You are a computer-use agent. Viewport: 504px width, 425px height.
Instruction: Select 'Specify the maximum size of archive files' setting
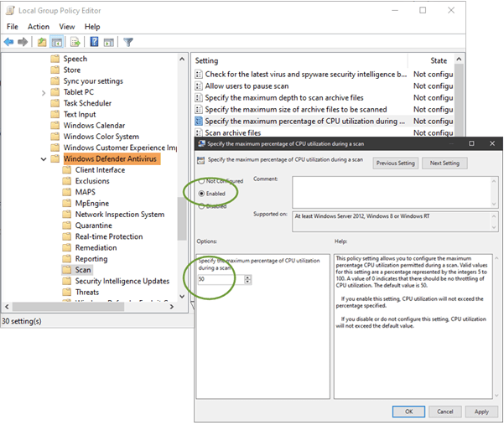296,110
